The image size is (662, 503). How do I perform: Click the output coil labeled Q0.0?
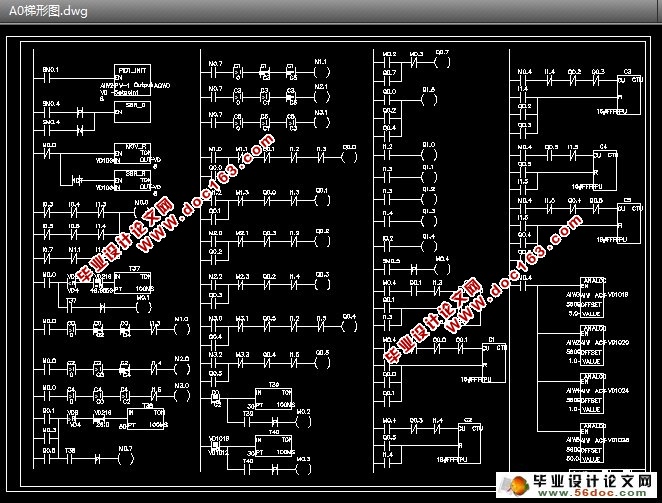(x=349, y=158)
